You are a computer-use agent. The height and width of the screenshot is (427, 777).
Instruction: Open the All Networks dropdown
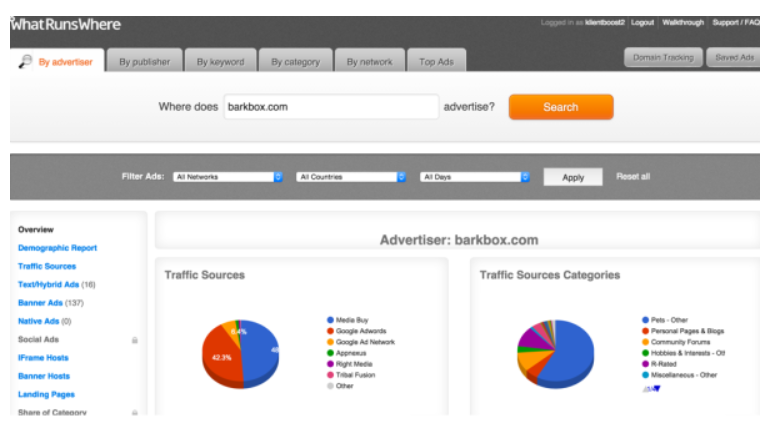[x=227, y=177]
